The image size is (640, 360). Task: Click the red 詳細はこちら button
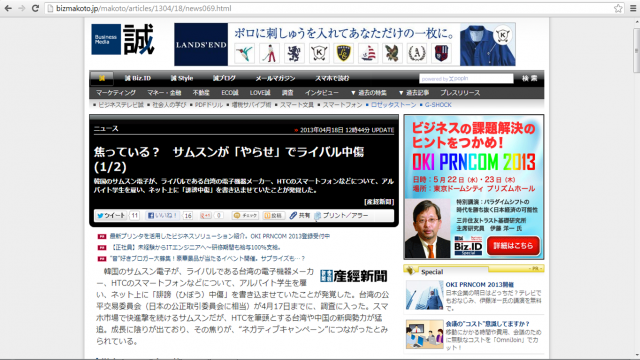point(513,246)
